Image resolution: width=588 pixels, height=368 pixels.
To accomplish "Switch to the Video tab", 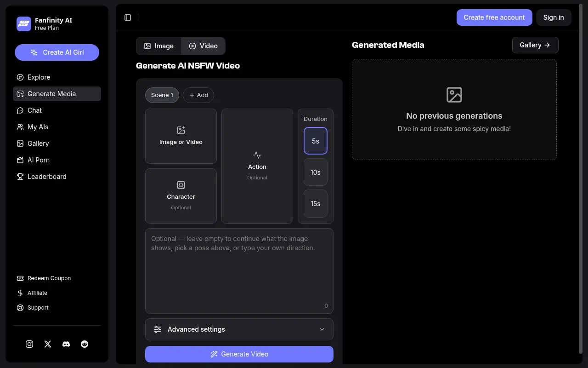I will [x=203, y=46].
